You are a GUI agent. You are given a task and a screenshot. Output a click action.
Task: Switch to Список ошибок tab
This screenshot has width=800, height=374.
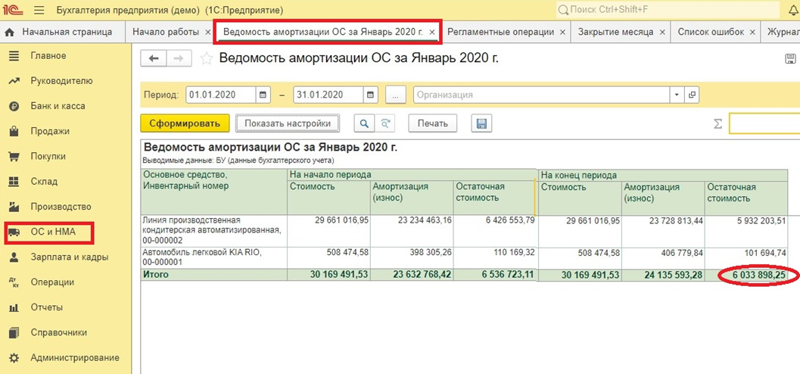coord(711,32)
